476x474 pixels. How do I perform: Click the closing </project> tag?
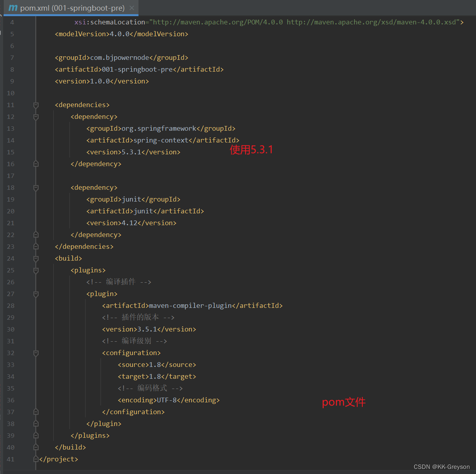(x=59, y=459)
